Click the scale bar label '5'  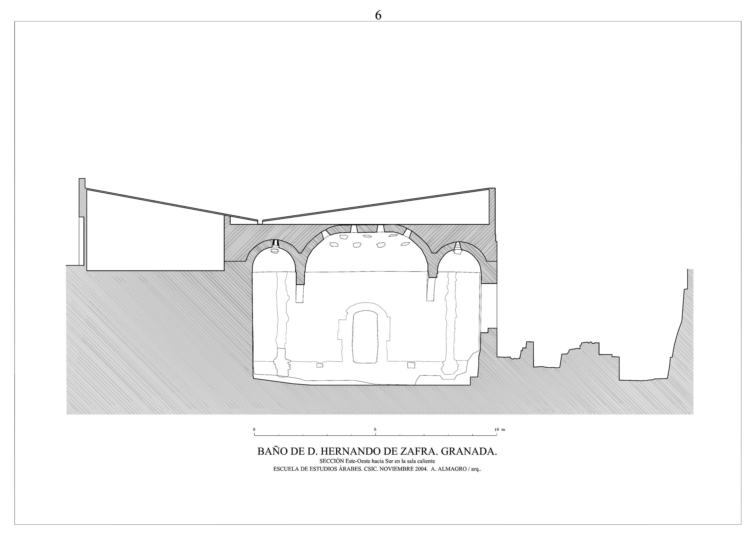[x=375, y=430]
